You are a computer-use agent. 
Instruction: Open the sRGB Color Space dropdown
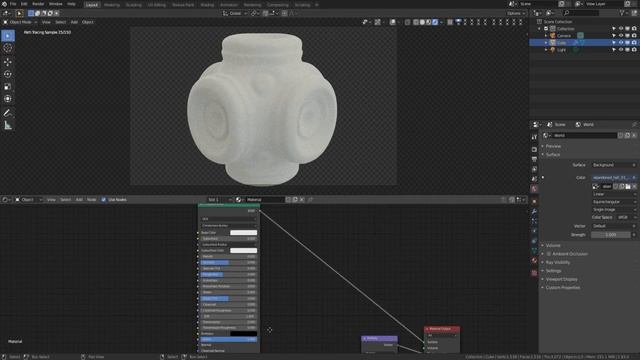point(626,218)
